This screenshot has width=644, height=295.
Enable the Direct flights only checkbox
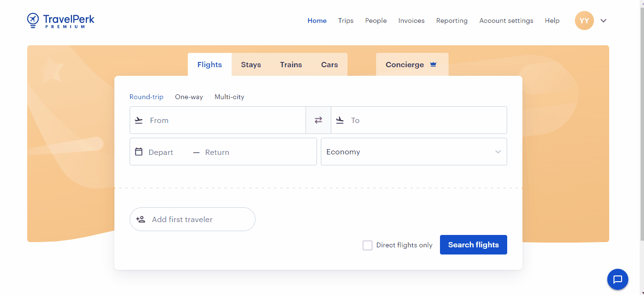368,245
